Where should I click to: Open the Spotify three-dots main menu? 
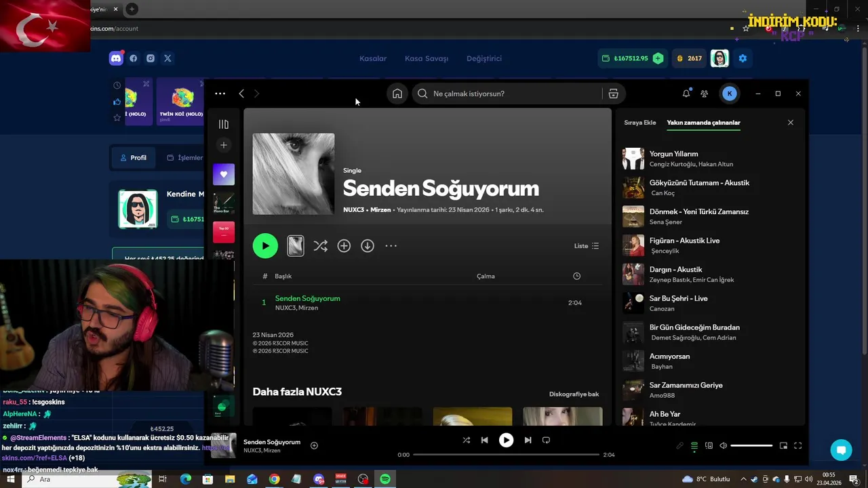coord(220,94)
